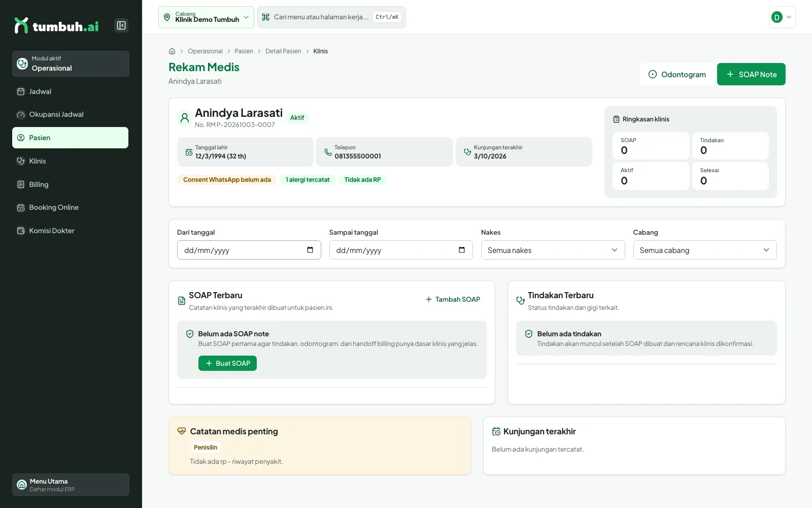Open calendar picker in Sampai tanggal
The height and width of the screenshot is (508, 812).
coord(462,250)
